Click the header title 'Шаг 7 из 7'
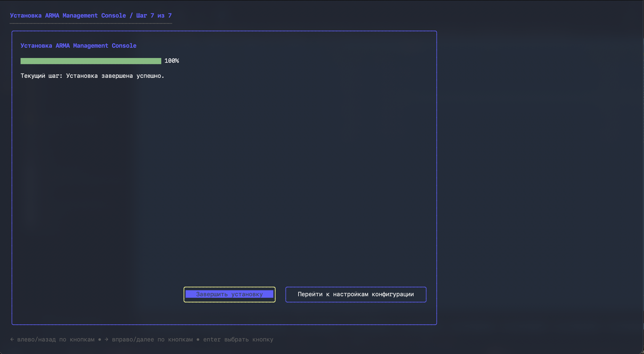Image resolution: width=644 pixels, height=354 pixels. pos(154,16)
